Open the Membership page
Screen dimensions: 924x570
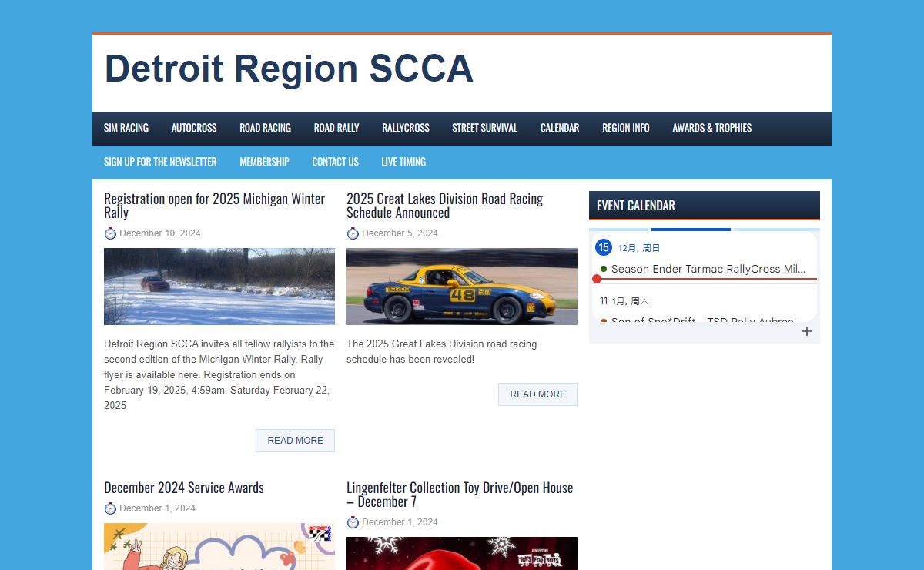264,162
